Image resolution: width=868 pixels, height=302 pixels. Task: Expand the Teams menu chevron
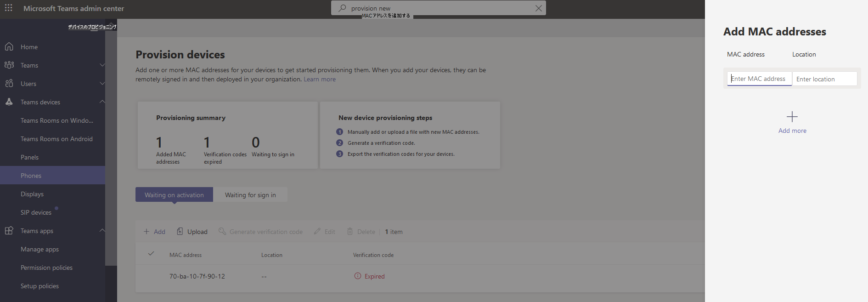click(x=102, y=65)
